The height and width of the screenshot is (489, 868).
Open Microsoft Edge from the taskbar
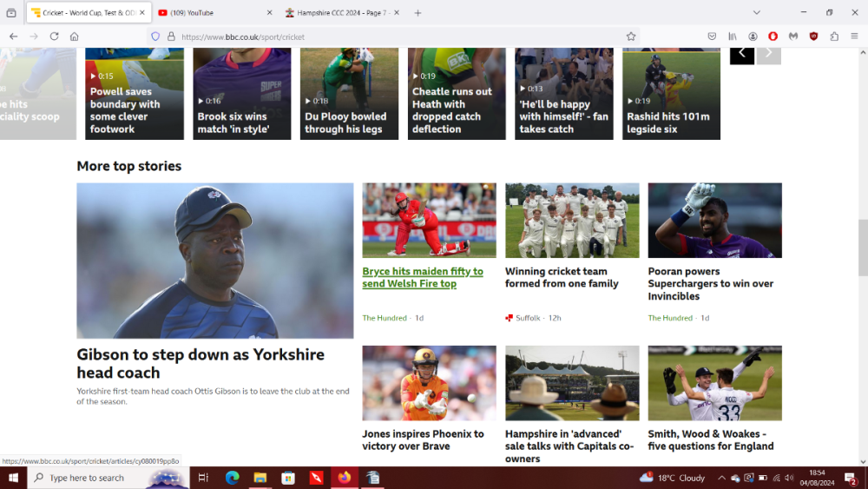(x=232, y=478)
